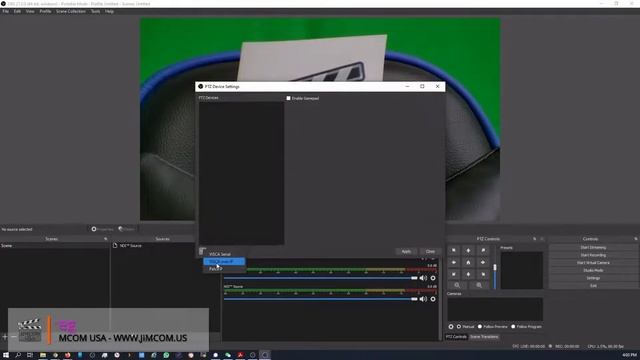Click Apply in PTZ Device Settings
640x360 pixels.
tap(406, 251)
